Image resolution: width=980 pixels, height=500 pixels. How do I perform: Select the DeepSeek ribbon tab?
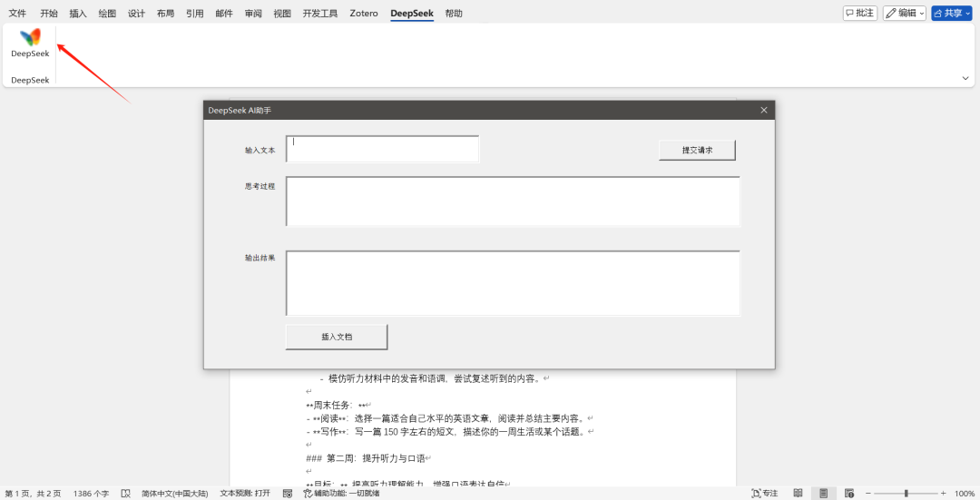[412, 13]
